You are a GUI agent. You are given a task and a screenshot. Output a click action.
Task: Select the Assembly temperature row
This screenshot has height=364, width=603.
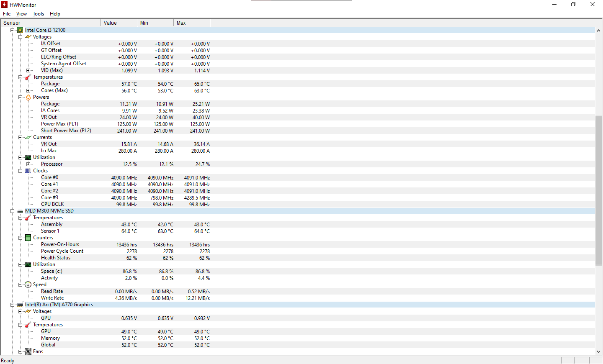[x=298, y=224]
